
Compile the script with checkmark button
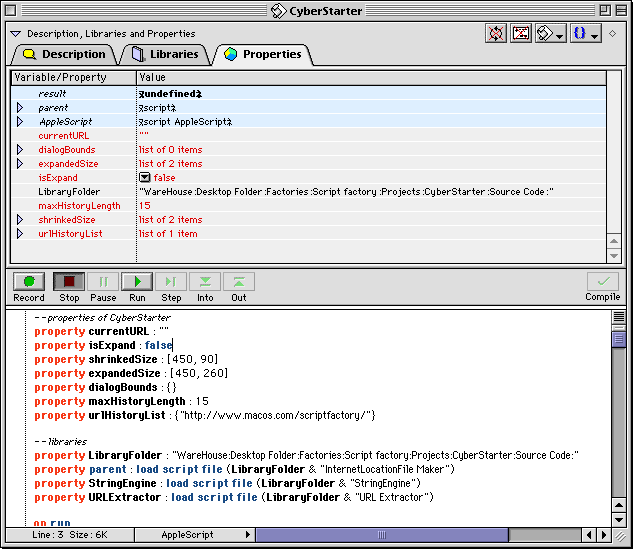[603, 281]
